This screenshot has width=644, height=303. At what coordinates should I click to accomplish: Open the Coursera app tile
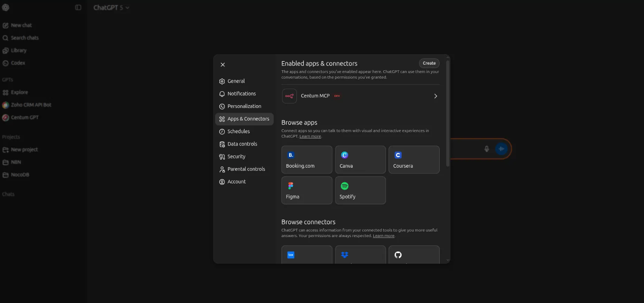[x=413, y=159]
